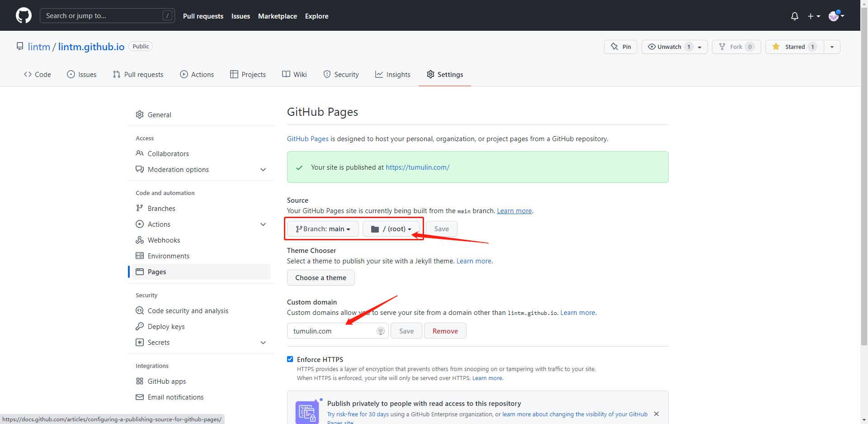The image size is (868, 424).
Task: Fork the repository
Action: click(736, 47)
